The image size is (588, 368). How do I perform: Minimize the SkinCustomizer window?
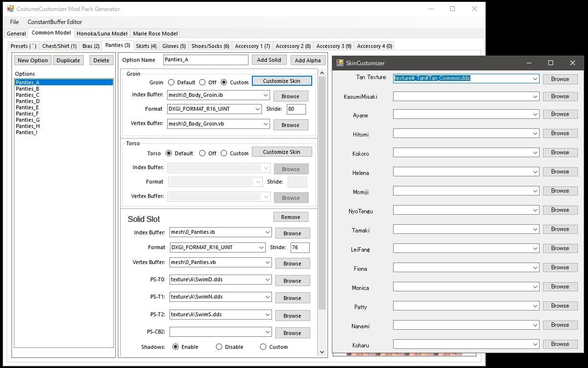529,63
